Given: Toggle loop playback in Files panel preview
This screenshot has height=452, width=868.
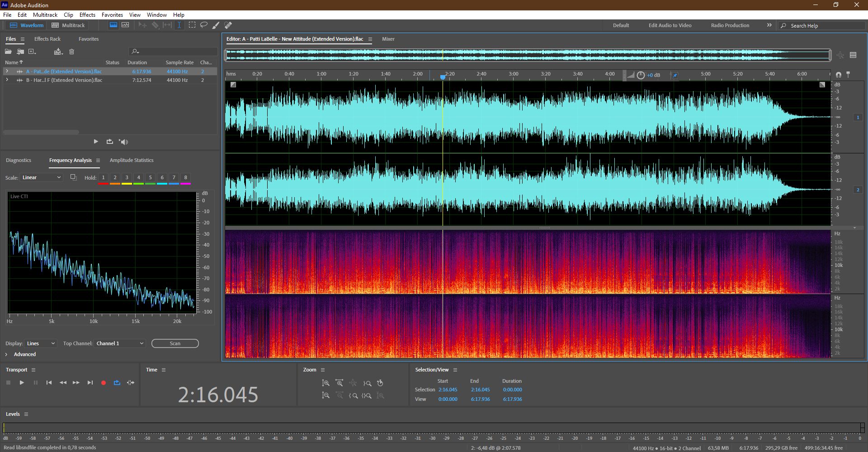Looking at the screenshot, I should point(109,142).
